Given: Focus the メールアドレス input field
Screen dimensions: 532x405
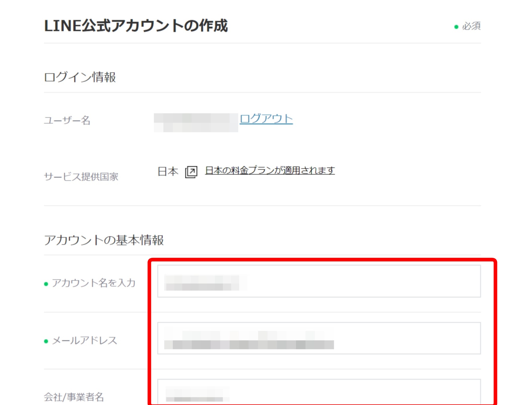Looking at the screenshot, I should 319,338.
